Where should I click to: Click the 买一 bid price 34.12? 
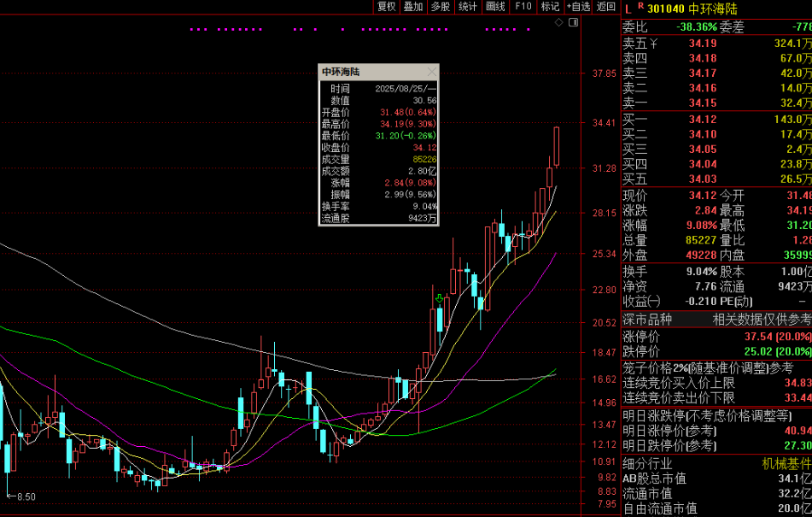pyautogui.click(x=703, y=120)
